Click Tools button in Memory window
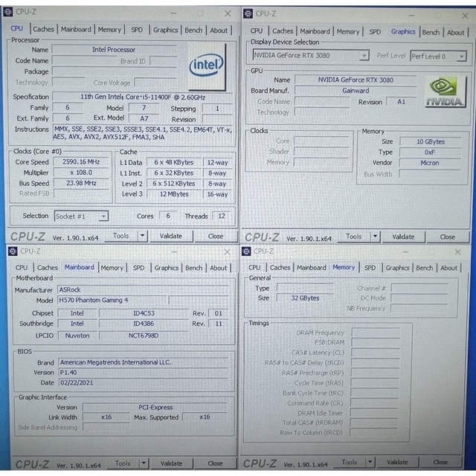 [350, 462]
